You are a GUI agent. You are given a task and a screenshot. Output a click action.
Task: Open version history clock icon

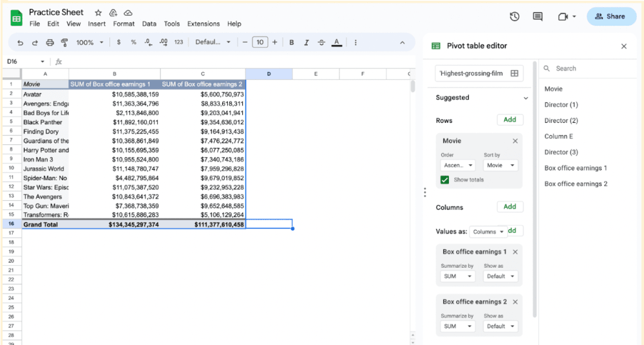[515, 17]
